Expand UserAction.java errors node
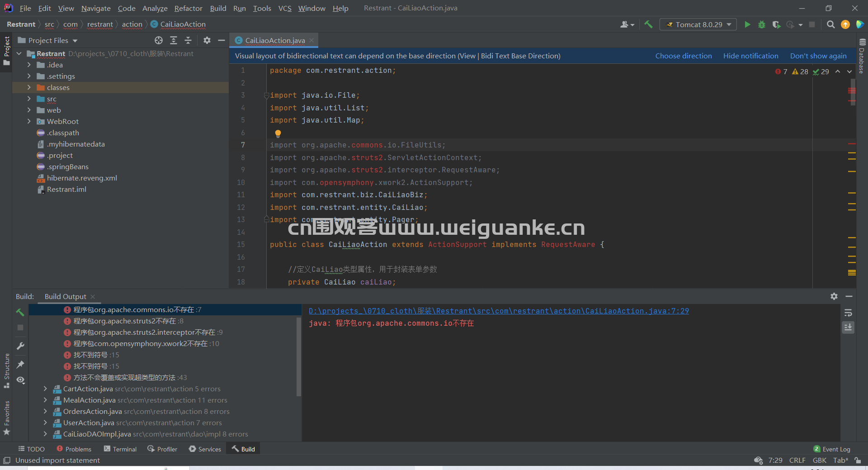Viewport: 868px width, 470px height. tap(45, 423)
